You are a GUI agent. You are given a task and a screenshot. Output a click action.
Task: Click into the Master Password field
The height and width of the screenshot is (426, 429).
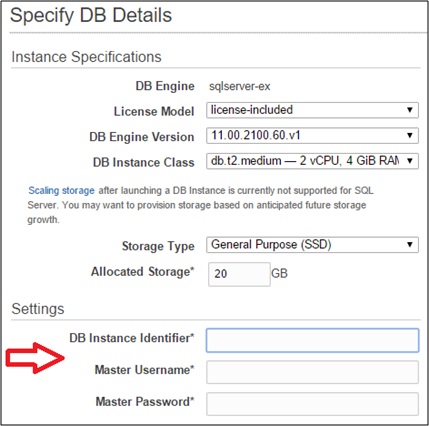(x=312, y=404)
